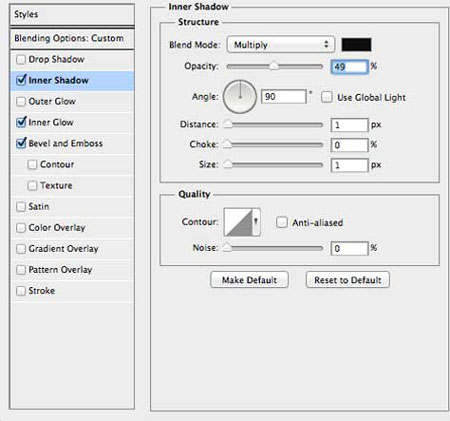Enable the Anti-aliased checkbox

pyautogui.click(x=282, y=222)
